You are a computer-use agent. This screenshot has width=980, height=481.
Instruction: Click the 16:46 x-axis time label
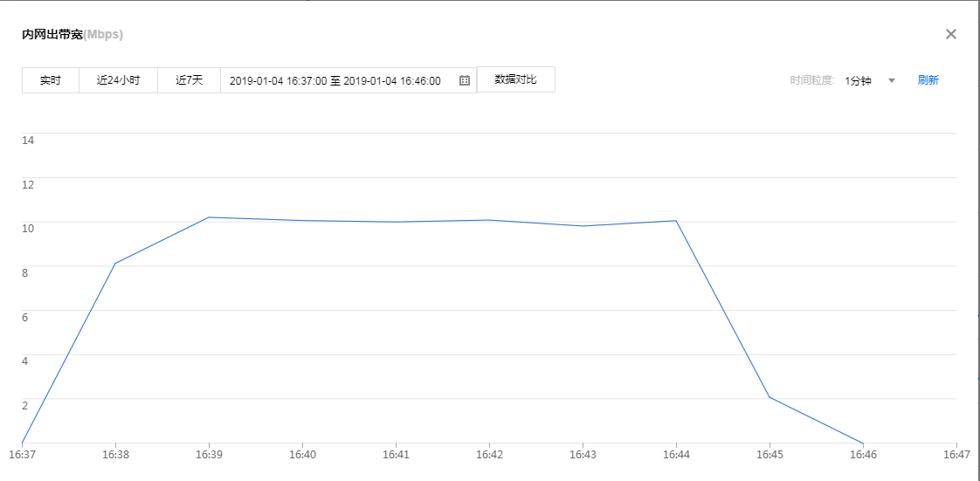pyautogui.click(x=863, y=455)
